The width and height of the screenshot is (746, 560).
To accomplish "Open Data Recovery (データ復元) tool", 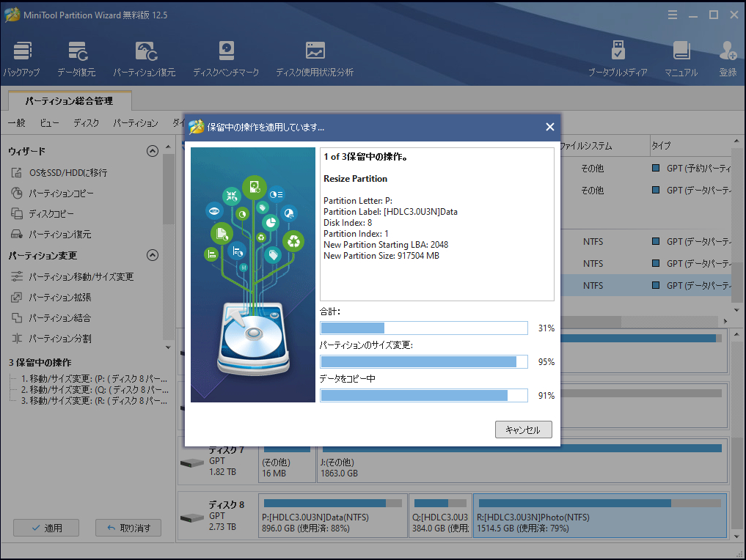I will (76, 59).
